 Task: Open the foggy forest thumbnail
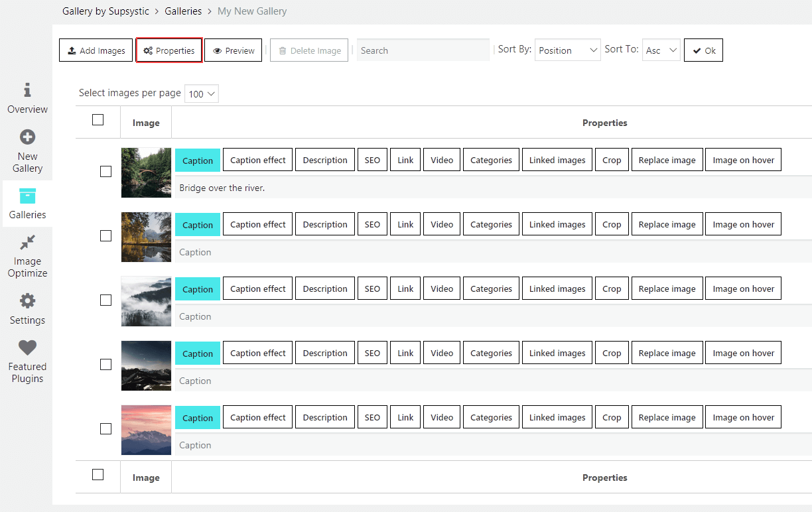pos(146,301)
